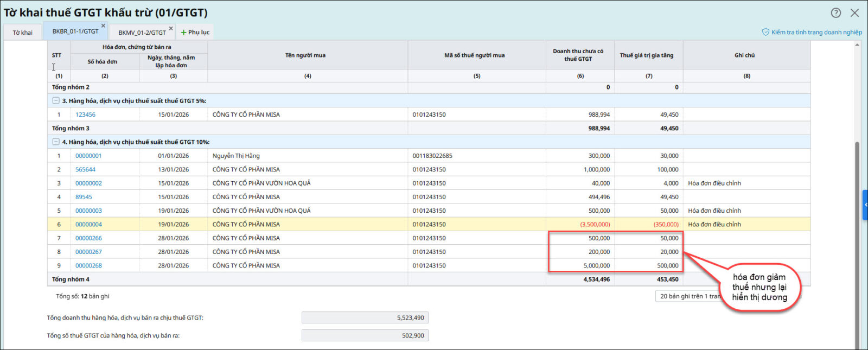Open highlighted adjustment invoice 00000004
868x350 pixels.
click(x=88, y=224)
